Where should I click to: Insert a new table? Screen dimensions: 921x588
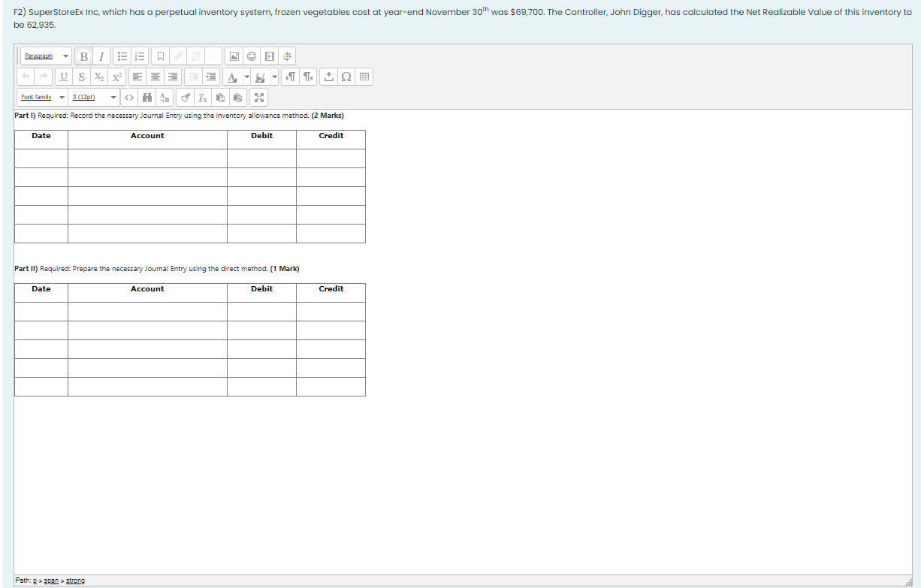click(364, 77)
